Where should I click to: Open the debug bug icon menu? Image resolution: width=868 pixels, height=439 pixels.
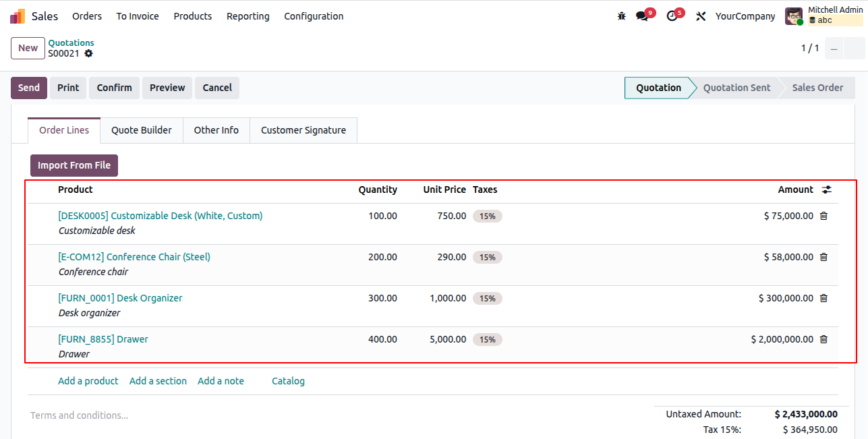click(x=622, y=16)
